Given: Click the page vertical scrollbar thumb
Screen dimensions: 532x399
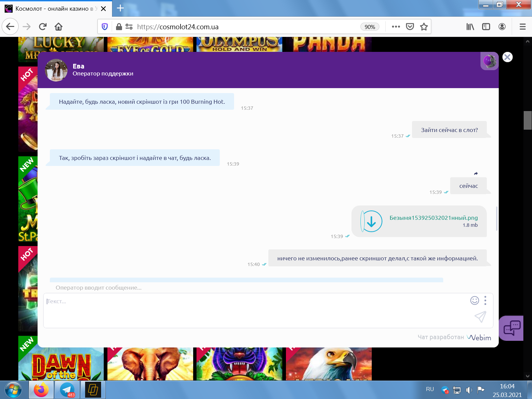Looking at the screenshot, I should [528, 120].
